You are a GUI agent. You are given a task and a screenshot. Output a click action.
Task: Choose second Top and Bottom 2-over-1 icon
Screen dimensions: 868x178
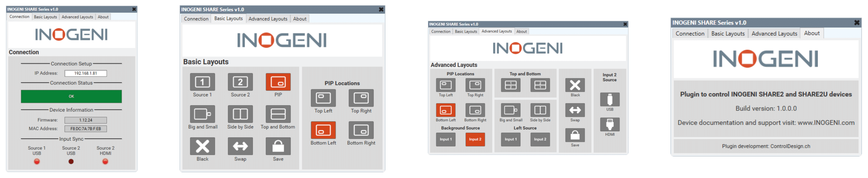(x=540, y=85)
